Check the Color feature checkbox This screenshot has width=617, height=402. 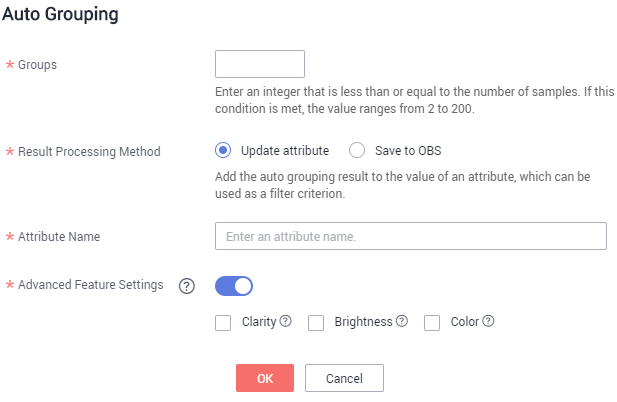[x=432, y=323]
